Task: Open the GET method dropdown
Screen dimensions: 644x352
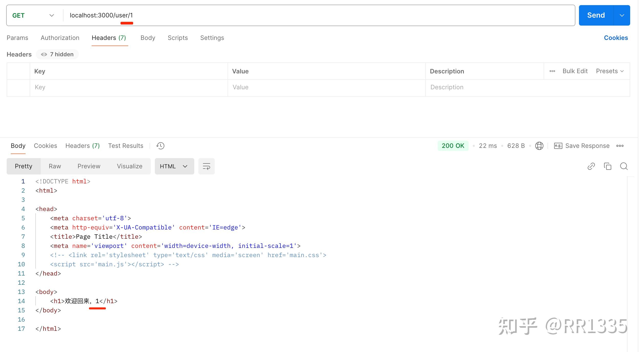Action: tap(33, 15)
